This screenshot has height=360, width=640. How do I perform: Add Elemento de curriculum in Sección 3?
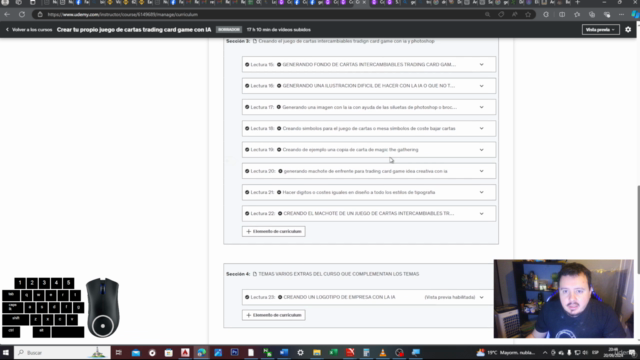pyautogui.click(x=273, y=231)
